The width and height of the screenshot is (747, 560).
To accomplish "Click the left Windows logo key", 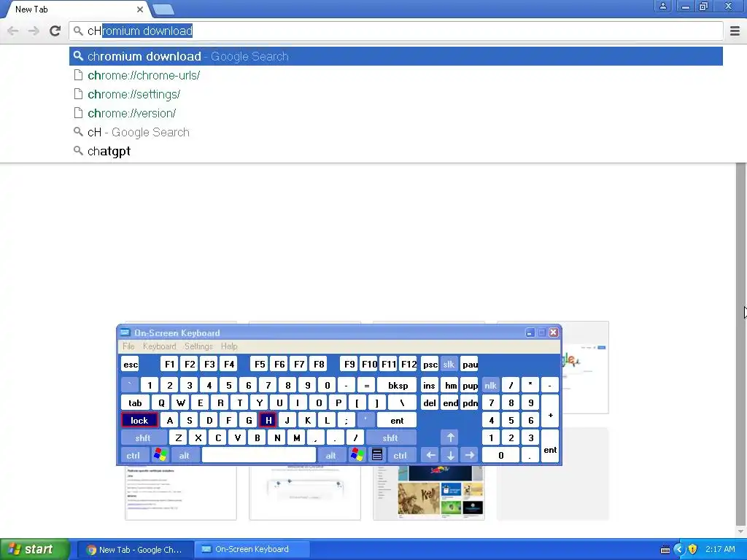I will [160, 455].
